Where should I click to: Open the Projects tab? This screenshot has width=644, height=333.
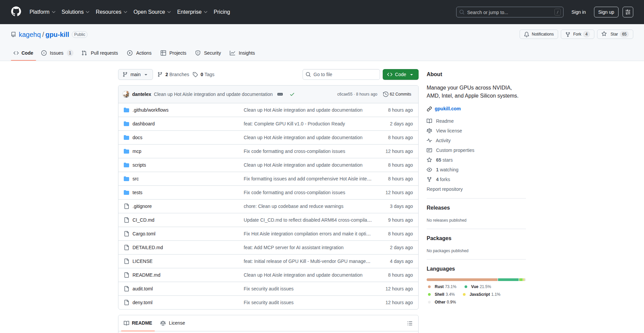(x=173, y=53)
